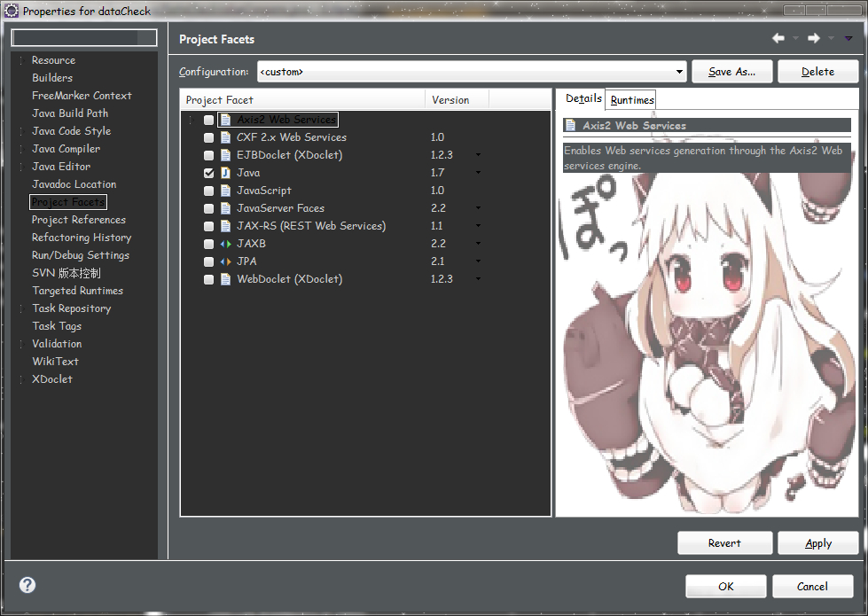Click the JAXB facet arrows icon
This screenshot has height=616, width=868.
pyautogui.click(x=225, y=244)
